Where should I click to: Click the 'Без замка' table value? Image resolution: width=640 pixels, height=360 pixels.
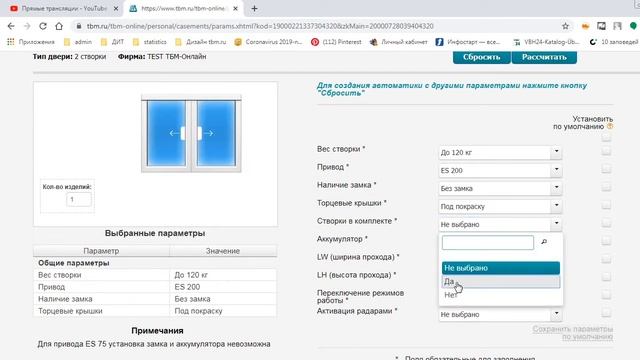tap(192, 299)
